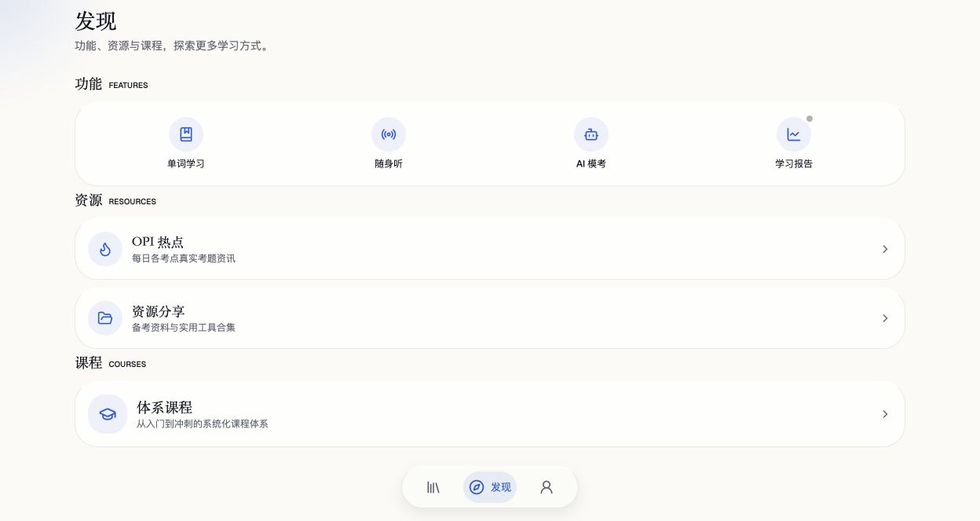Image resolution: width=980 pixels, height=521 pixels.
Task: Open the 资源分享 title
Action: pyautogui.click(x=159, y=311)
